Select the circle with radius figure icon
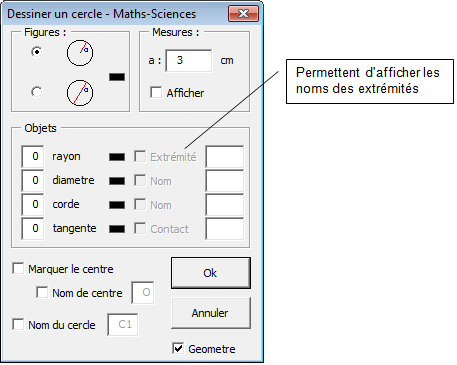The height and width of the screenshot is (365, 457). click(80, 53)
